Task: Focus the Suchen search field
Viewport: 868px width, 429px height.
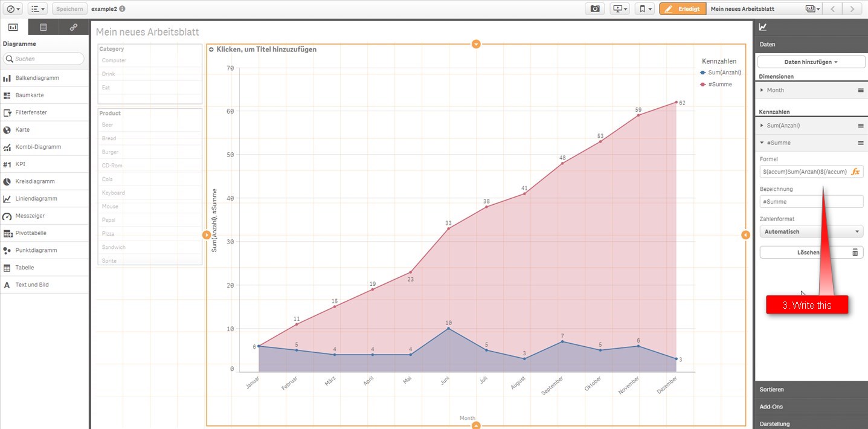Action: point(43,59)
